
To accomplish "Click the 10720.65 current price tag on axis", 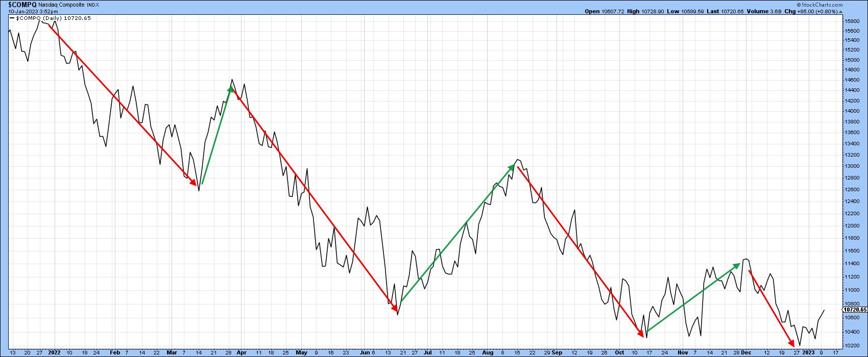I will 855,310.
